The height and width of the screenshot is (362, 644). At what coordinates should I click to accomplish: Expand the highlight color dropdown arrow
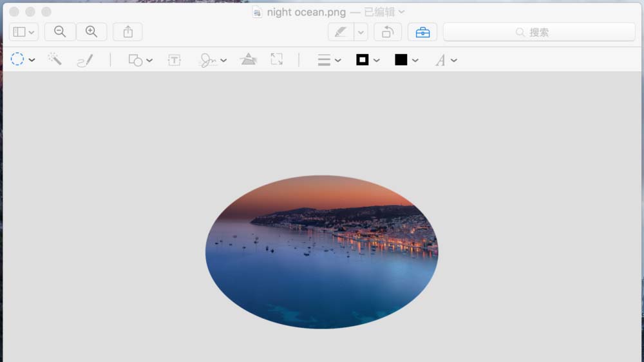[x=361, y=32]
